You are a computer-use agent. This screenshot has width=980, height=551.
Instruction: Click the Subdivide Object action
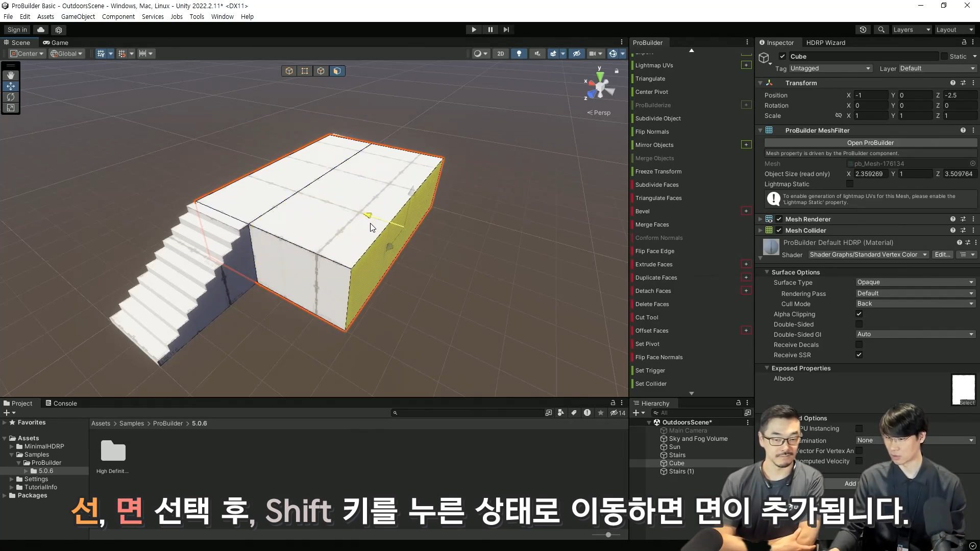point(658,118)
